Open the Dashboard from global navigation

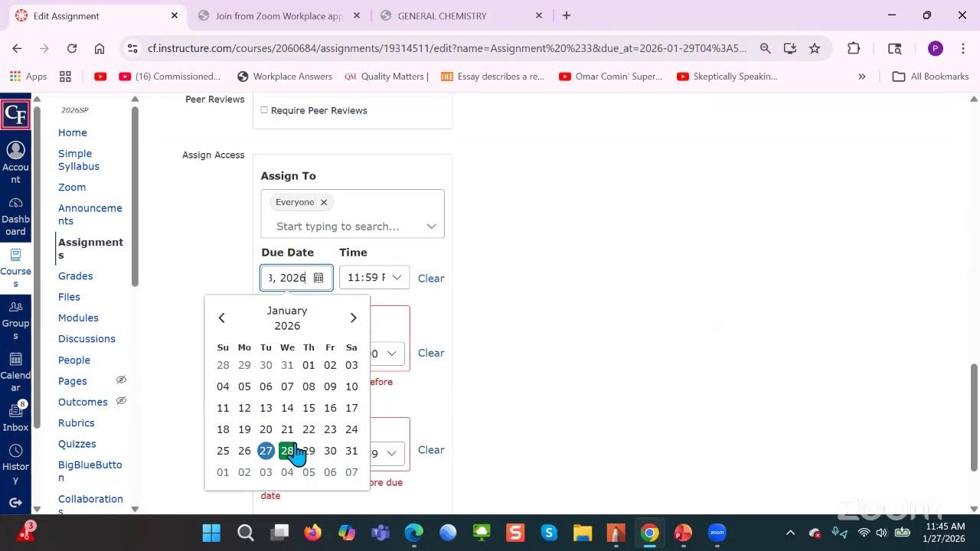coord(15,216)
